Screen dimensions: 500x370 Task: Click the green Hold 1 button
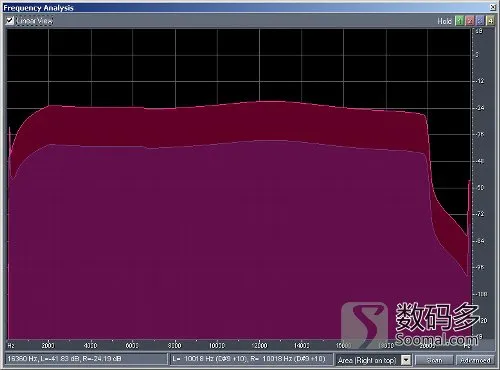click(x=459, y=21)
